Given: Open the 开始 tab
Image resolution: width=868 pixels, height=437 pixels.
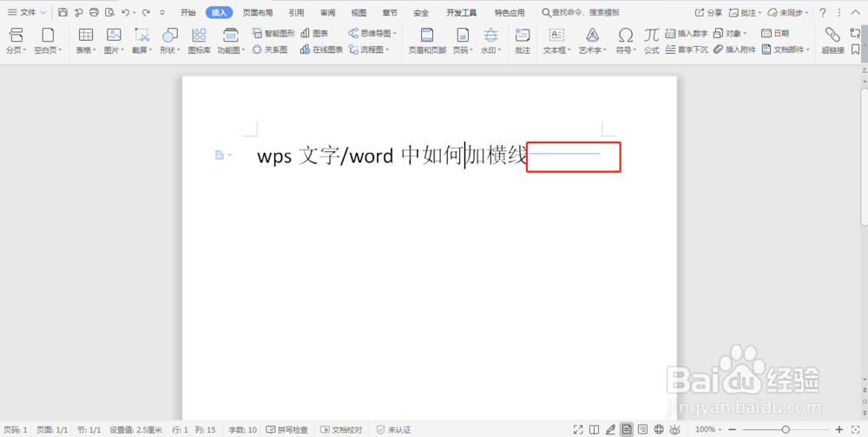Looking at the screenshot, I should click(x=188, y=13).
